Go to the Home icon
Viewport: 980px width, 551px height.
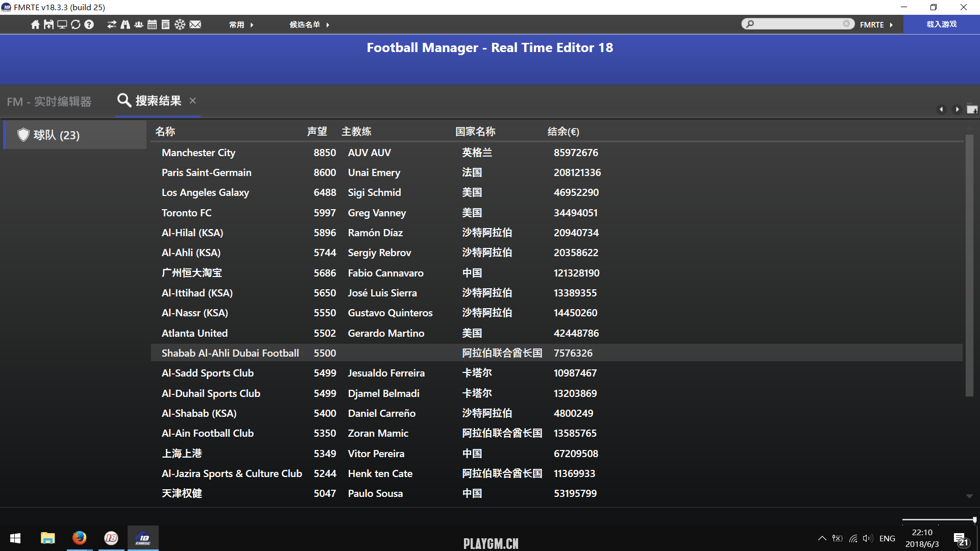(x=35, y=24)
